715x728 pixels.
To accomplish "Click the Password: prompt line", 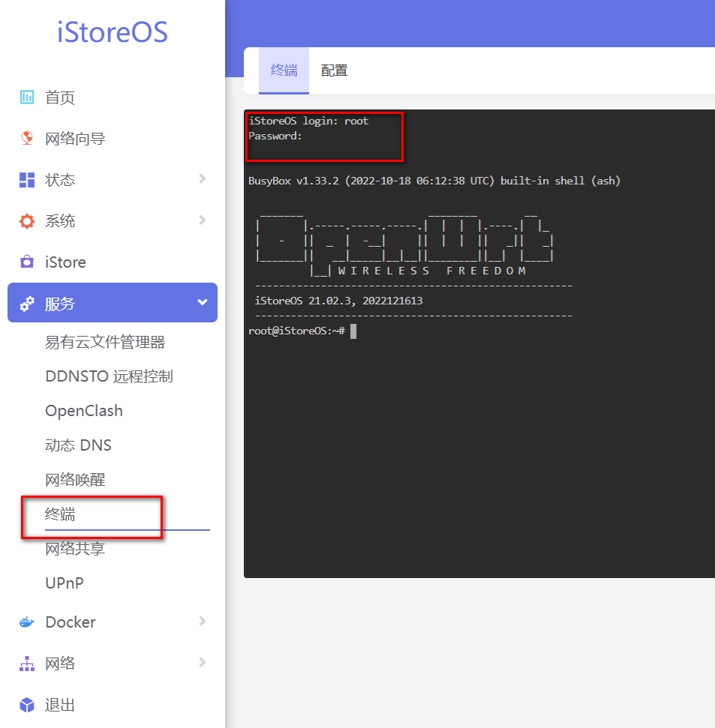I will pyautogui.click(x=275, y=136).
